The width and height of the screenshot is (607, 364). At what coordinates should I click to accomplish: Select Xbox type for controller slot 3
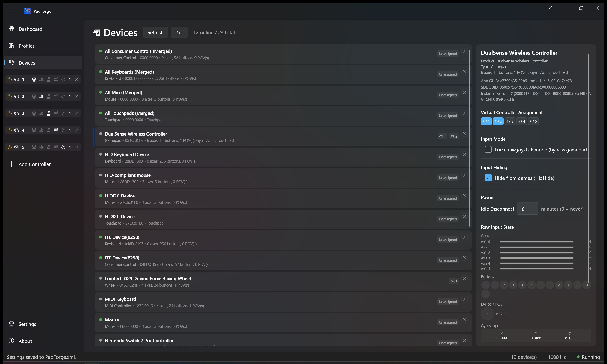tap(34, 113)
